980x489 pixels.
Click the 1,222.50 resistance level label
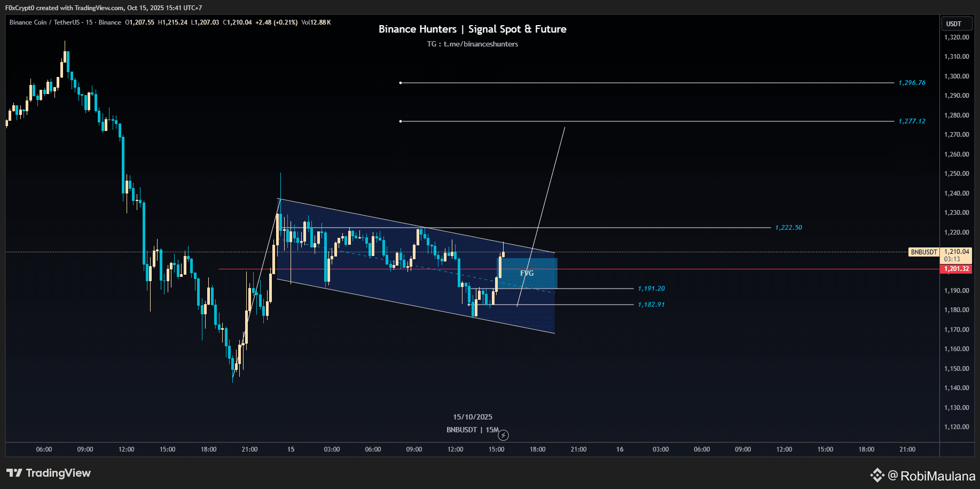[789, 228]
